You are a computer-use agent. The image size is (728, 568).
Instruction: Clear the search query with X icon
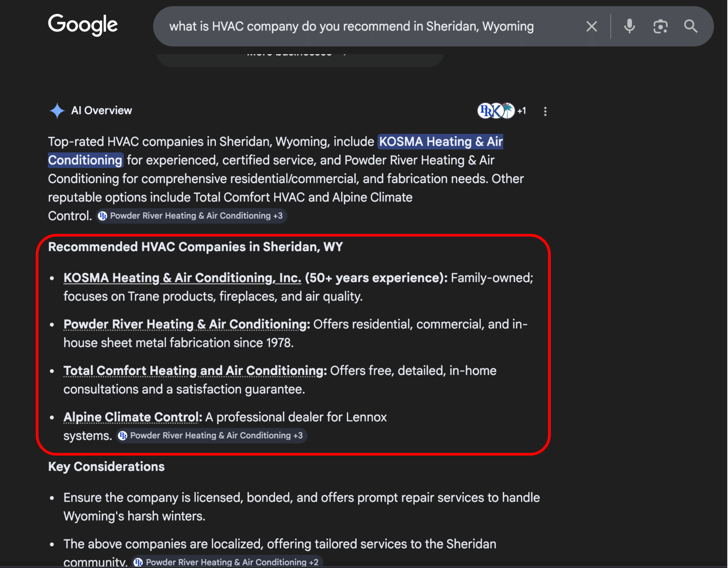coord(591,26)
